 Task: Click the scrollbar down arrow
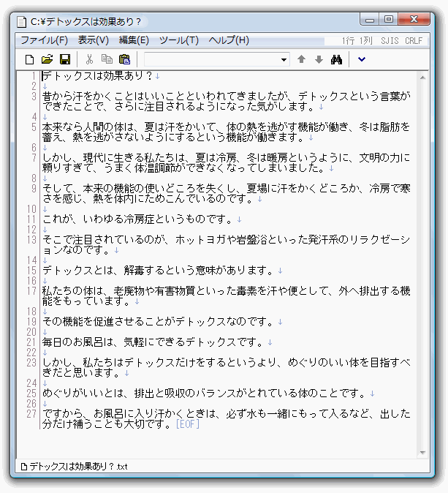(422, 453)
